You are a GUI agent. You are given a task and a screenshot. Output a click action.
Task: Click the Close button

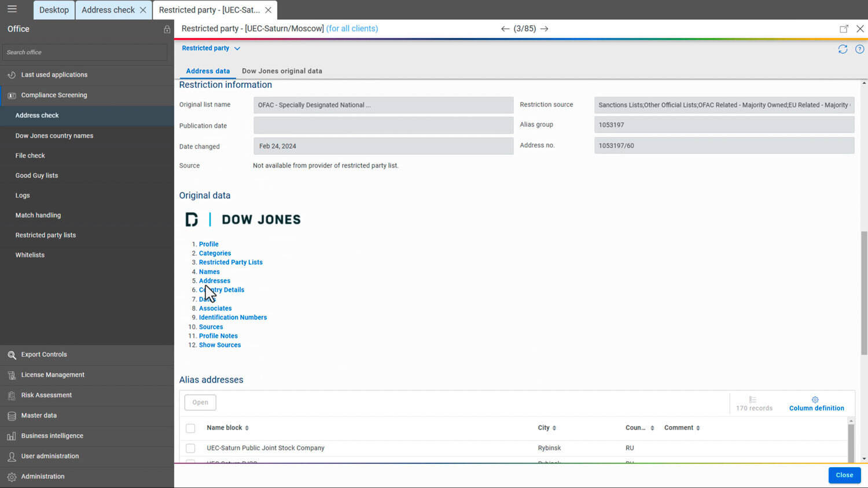pyautogui.click(x=844, y=475)
